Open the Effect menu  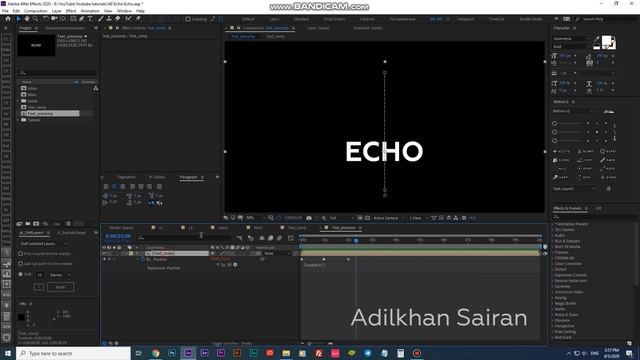coord(71,11)
